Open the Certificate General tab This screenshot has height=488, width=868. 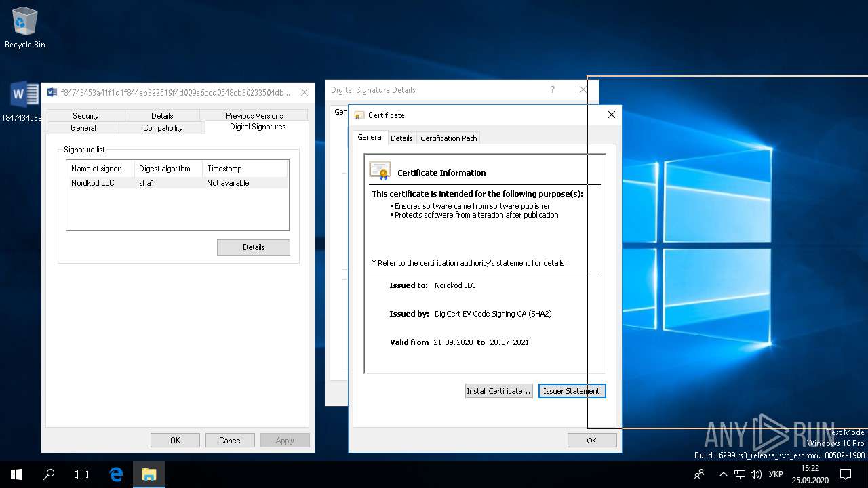(x=370, y=137)
